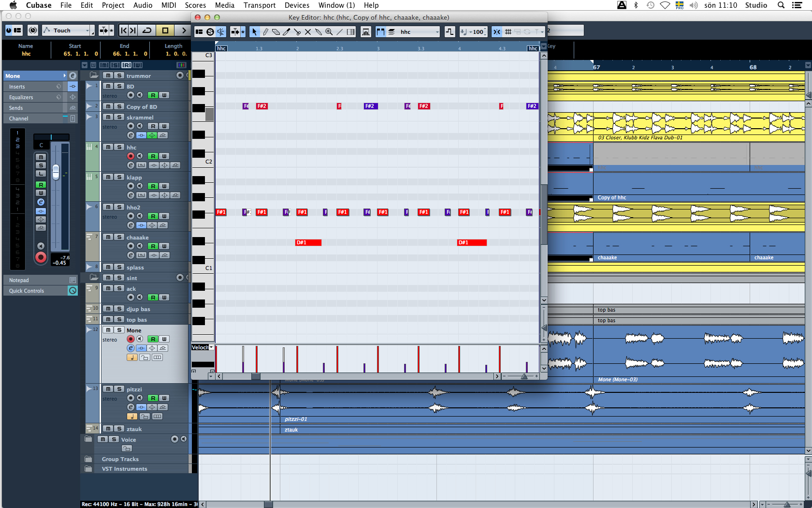Select the Draw pencil tool in Key Editor
The image size is (812, 508).
(265, 32)
